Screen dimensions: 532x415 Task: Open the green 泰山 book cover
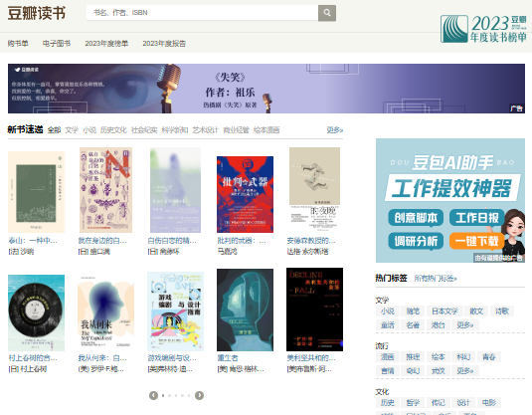pyautogui.click(x=37, y=192)
